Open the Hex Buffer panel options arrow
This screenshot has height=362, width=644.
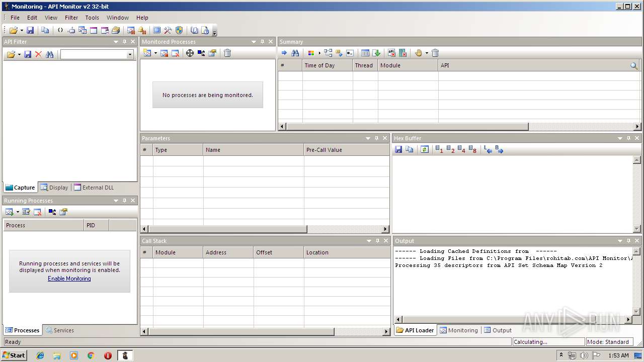(x=620, y=138)
